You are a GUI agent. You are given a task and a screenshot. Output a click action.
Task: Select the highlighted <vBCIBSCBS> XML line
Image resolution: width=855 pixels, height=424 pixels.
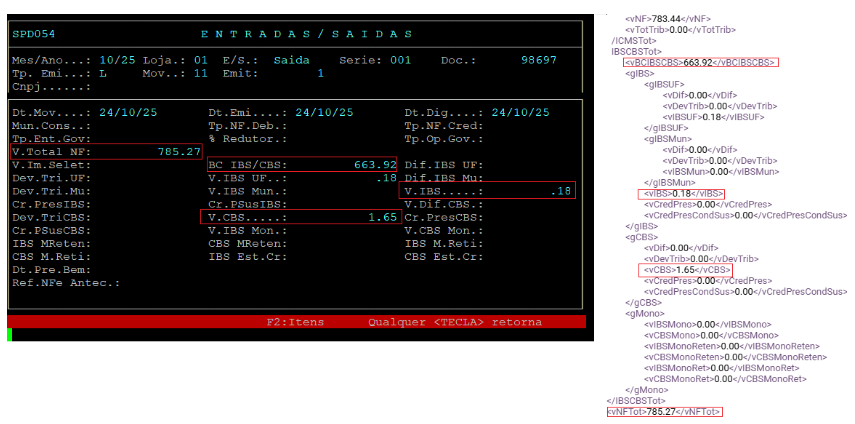pyautogui.click(x=699, y=62)
